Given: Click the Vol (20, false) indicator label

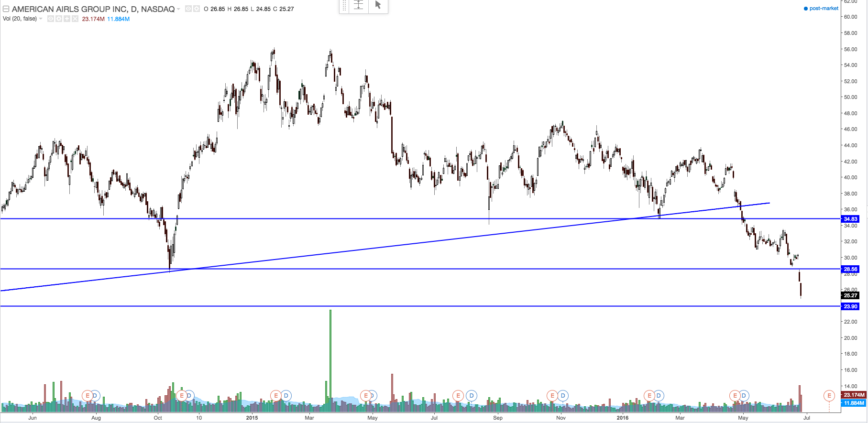Looking at the screenshot, I should click(20, 19).
